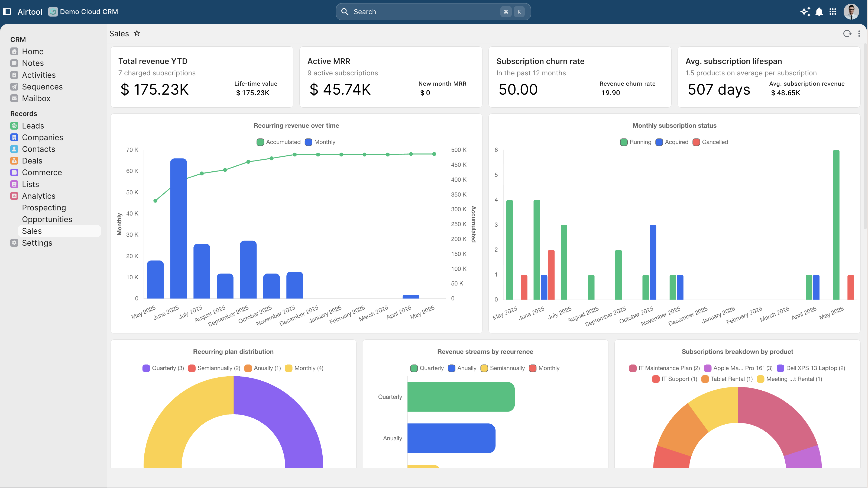Click the Lists sidebar icon
This screenshot has width=868, height=488.
[14, 184]
